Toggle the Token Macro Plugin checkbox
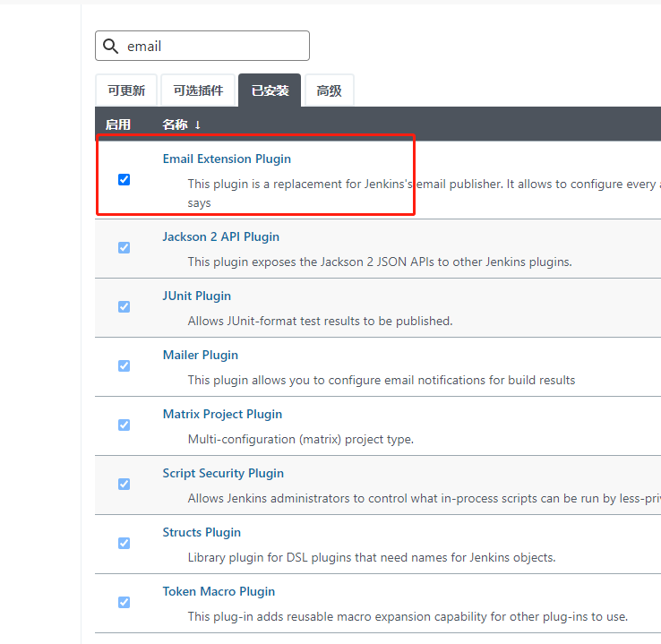 [124, 602]
